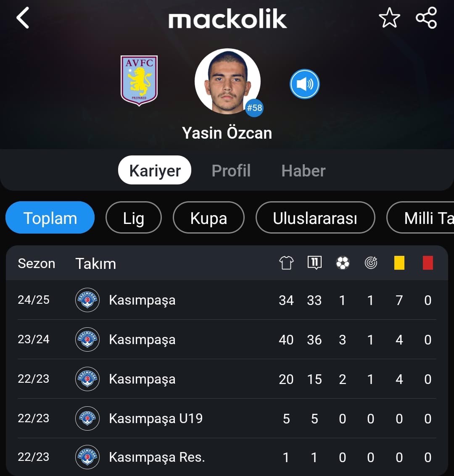Screen dimensions: 454x476
Task: Favorite the player with the star icon
Action: tap(389, 18)
